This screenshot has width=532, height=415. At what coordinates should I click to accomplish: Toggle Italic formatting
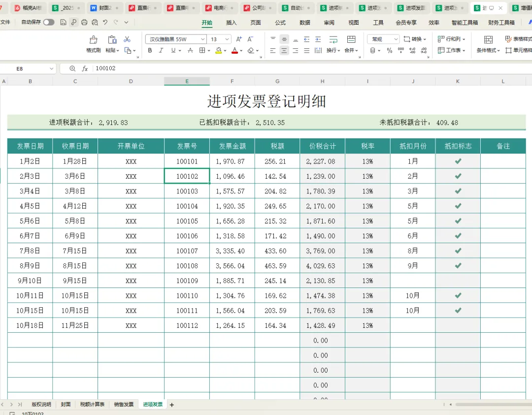[x=161, y=50]
